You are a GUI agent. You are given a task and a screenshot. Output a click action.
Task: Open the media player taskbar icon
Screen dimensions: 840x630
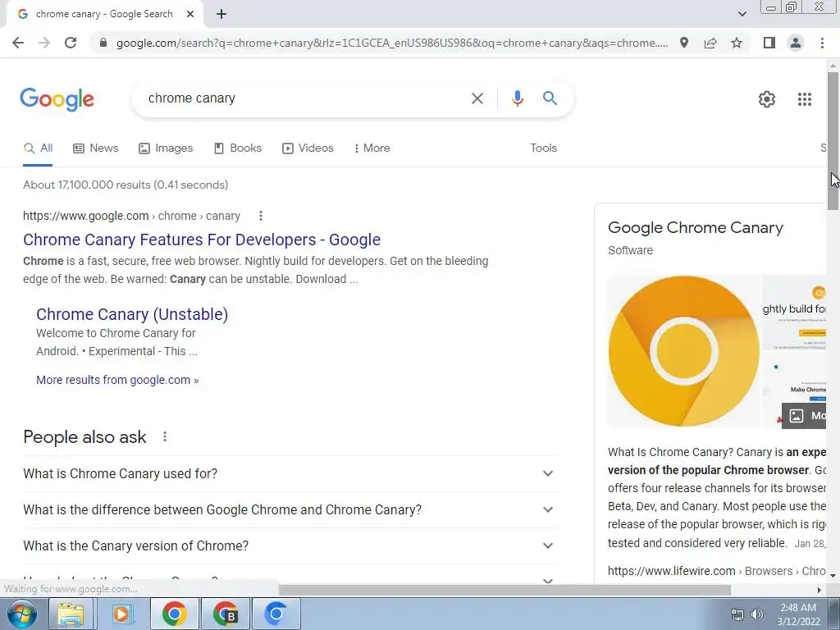(122, 614)
